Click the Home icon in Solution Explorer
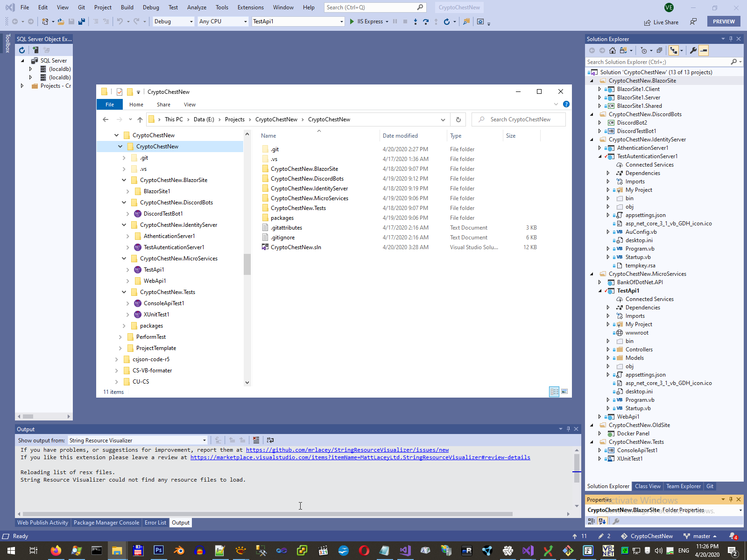The height and width of the screenshot is (560, 747). pyautogui.click(x=613, y=50)
